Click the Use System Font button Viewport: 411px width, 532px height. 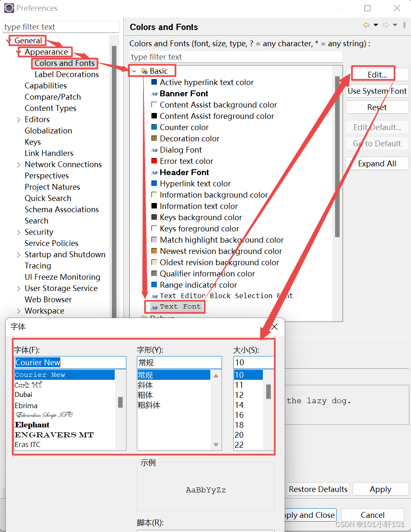coord(377,91)
